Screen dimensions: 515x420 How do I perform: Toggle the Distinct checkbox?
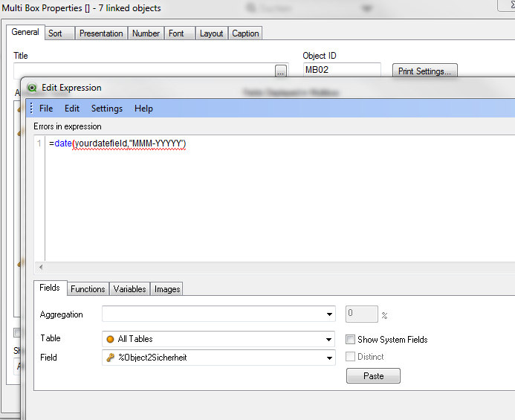coord(351,357)
